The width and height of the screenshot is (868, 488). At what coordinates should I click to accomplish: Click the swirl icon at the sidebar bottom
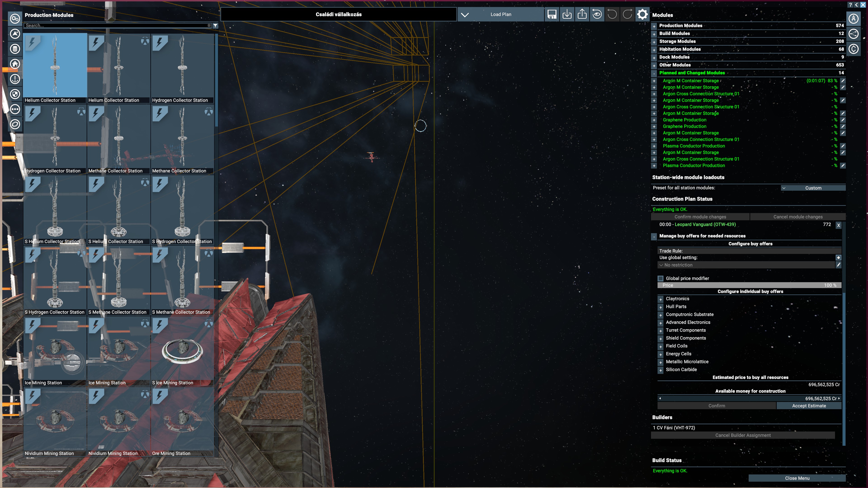point(15,124)
